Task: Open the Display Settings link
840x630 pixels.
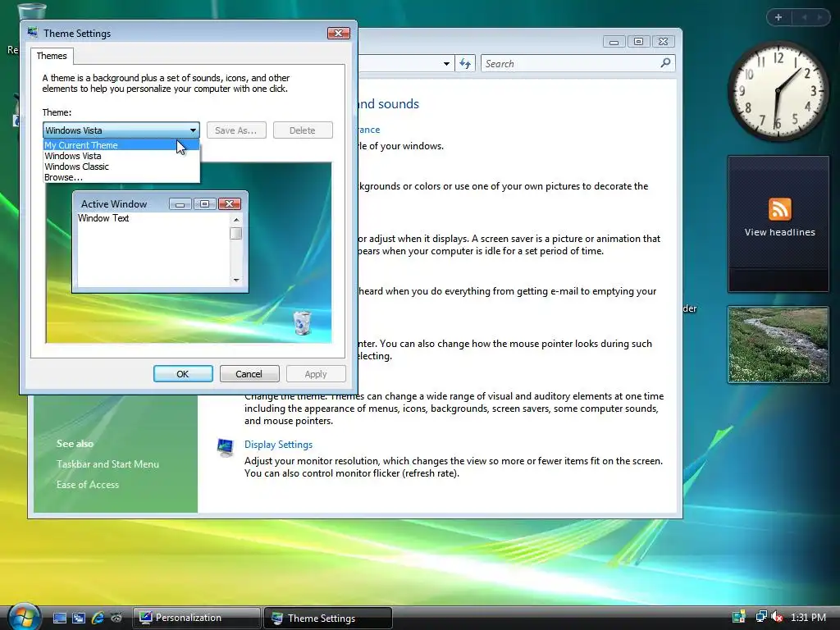Action: point(279,445)
